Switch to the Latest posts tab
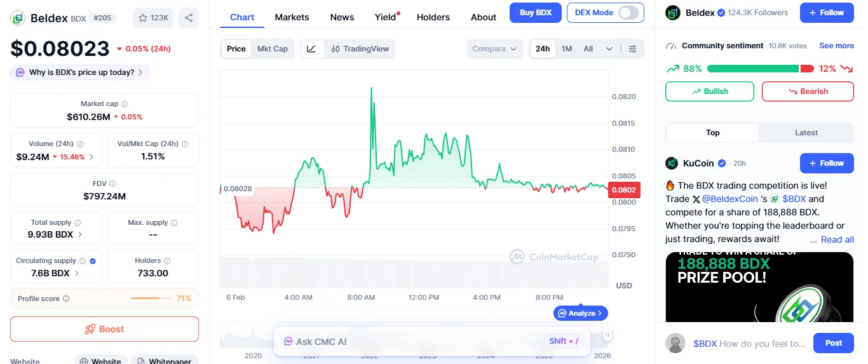 click(x=806, y=133)
